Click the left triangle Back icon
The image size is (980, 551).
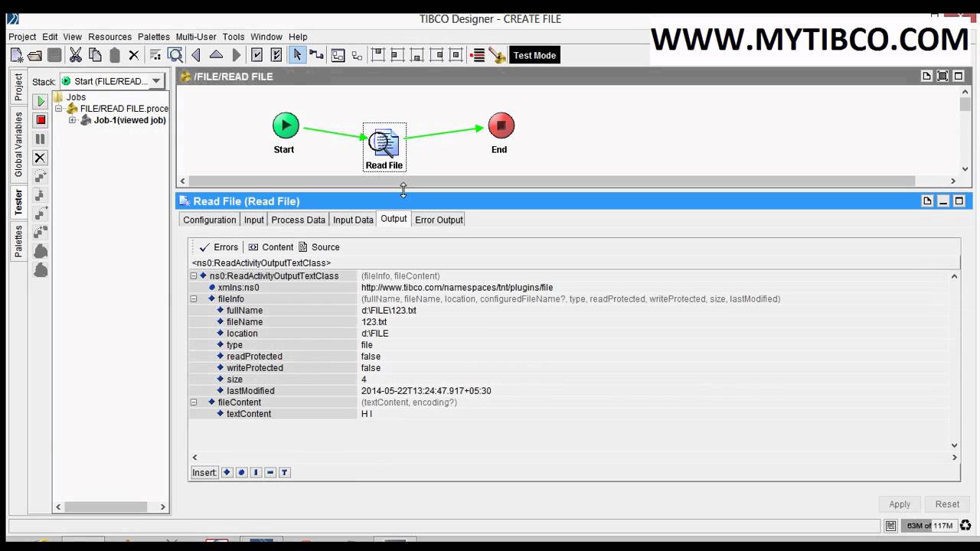pyautogui.click(x=196, y=55)
